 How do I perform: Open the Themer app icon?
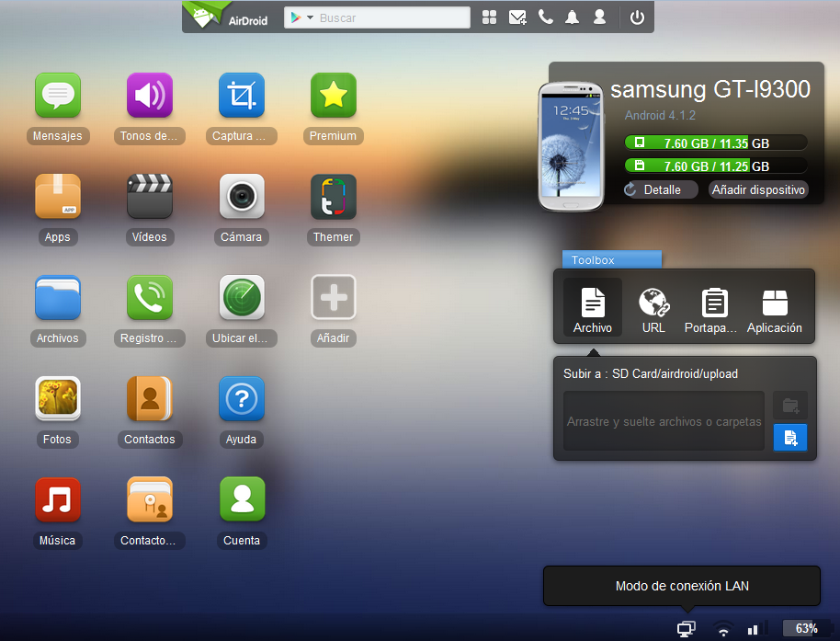point(334,197)
